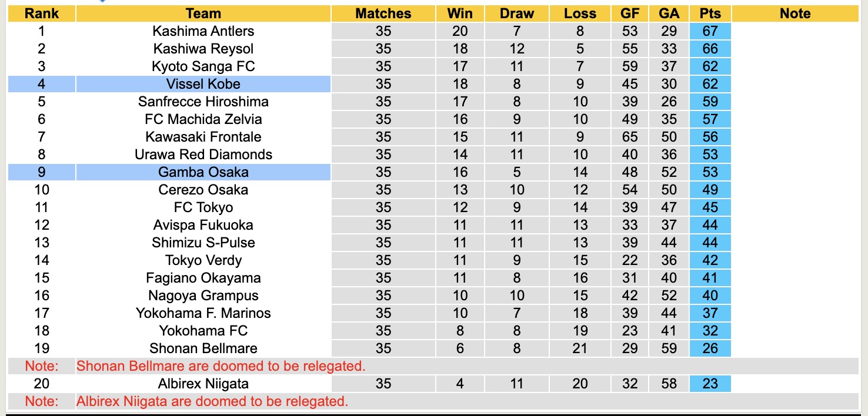The height and width of the screenshot is (416, 868).
Task: Click on Albirex Niigata team name
Action: 203,384
